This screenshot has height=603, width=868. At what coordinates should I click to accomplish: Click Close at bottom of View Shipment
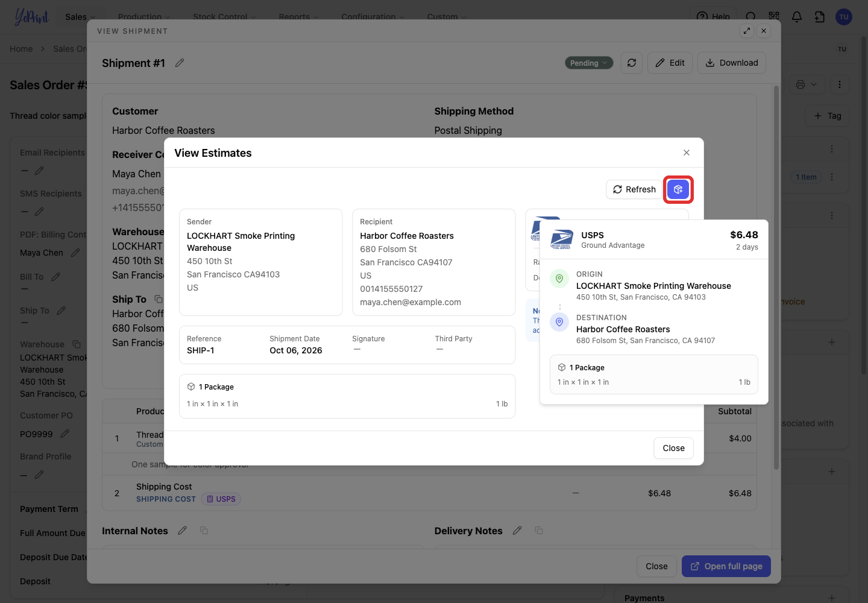pos(656,566)
